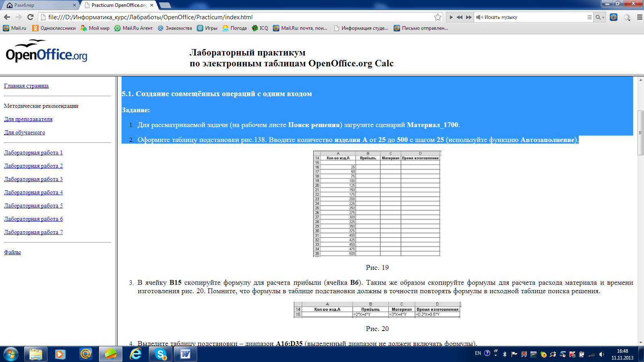Click the music player fast-forward button
The width and height of the screenshot is (644, 362).
click(469, 17)
